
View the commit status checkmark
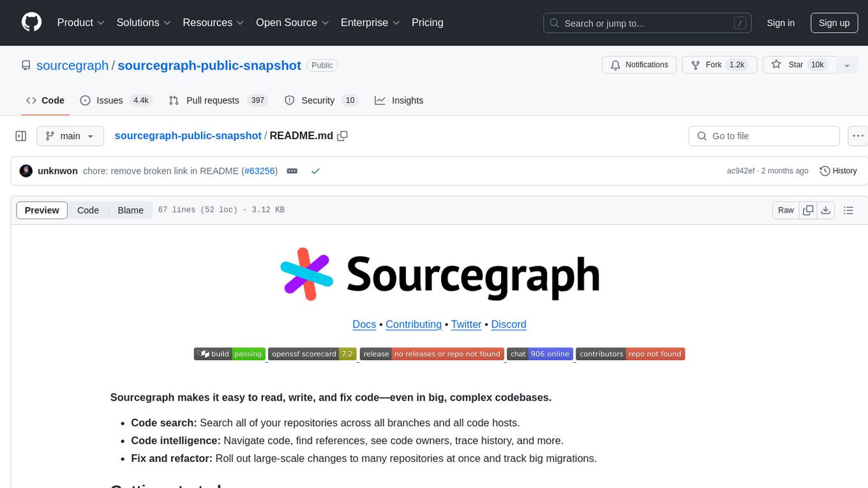click(315, 171)
